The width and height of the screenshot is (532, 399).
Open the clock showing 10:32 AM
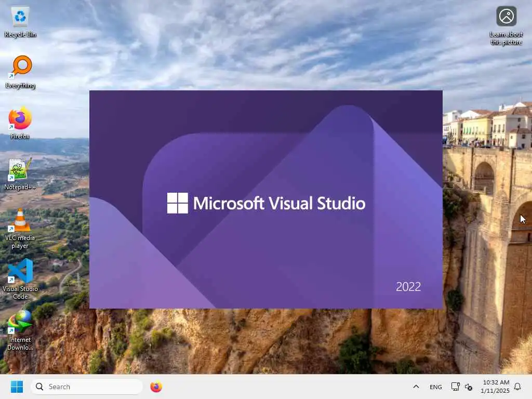pos(495,387)
